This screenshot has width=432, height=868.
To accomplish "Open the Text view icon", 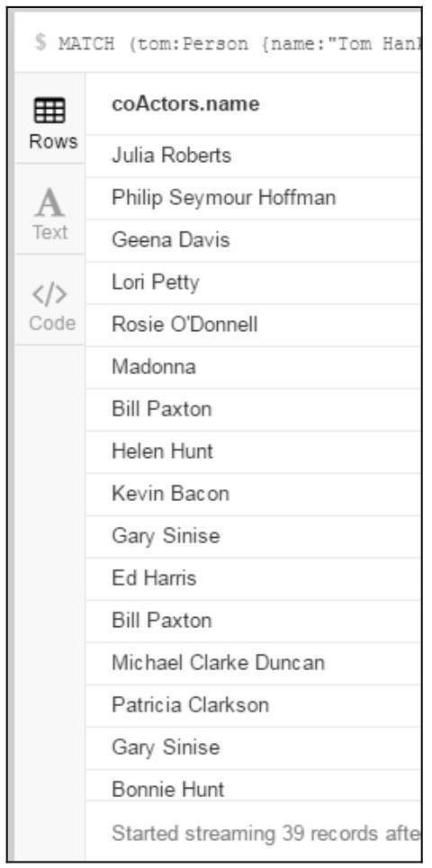I will point(49,202).
